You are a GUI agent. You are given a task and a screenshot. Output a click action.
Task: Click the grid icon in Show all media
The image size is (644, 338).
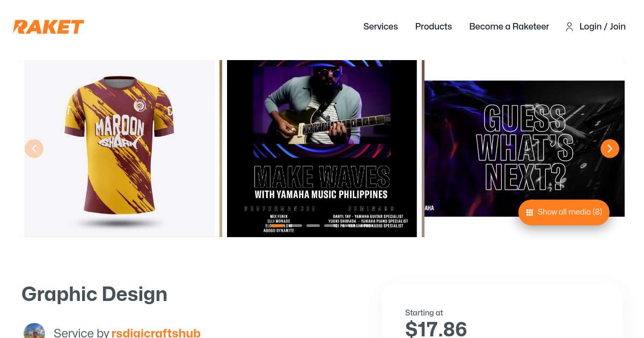point(529,212)
